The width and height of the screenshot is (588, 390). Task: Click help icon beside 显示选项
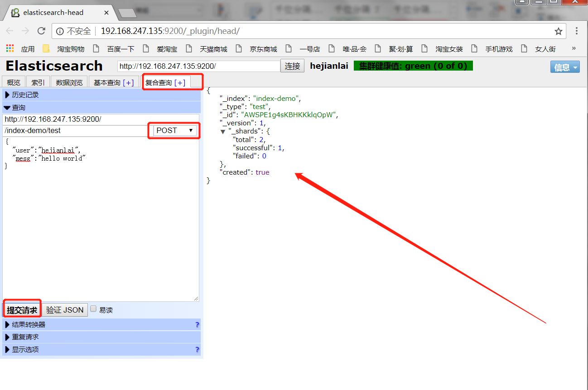coord(197,350)
